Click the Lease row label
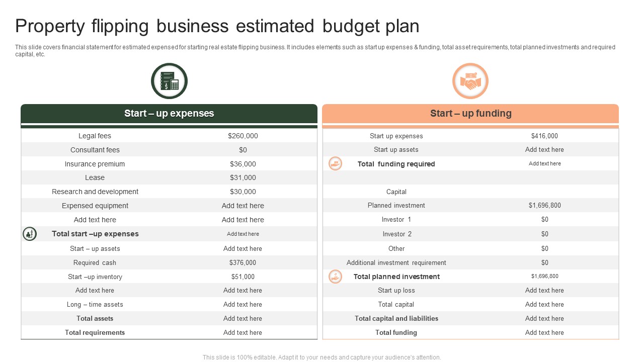Image resolution: width=644 pixels, height=362 pixels. (x=95, y=177)
